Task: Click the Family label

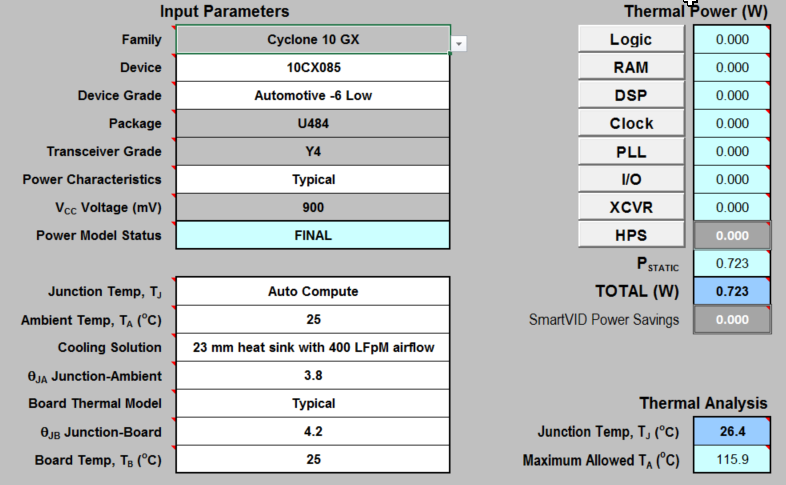Action: click(x=141, y=40)
